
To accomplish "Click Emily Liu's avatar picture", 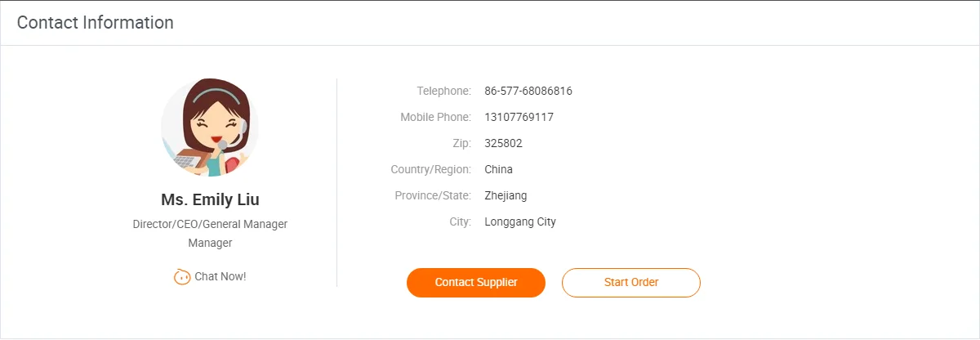I will pyautogui.click(x=210, y=127).
